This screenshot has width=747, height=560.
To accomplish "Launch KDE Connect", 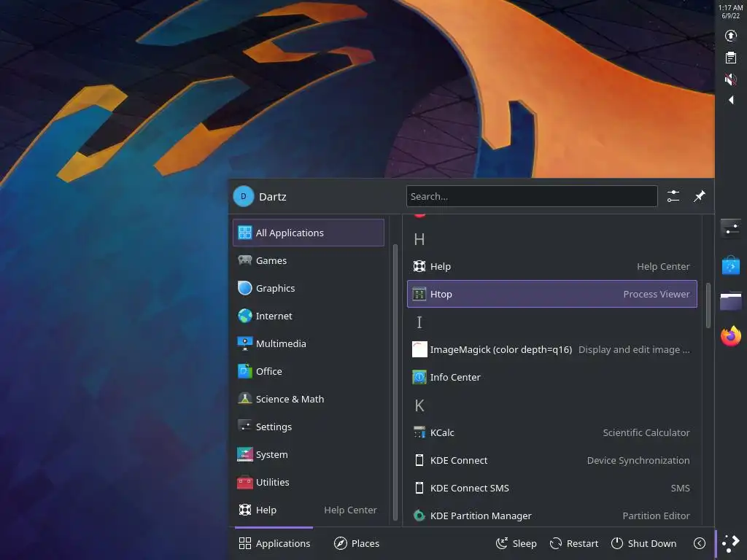I will click(551, 460).
